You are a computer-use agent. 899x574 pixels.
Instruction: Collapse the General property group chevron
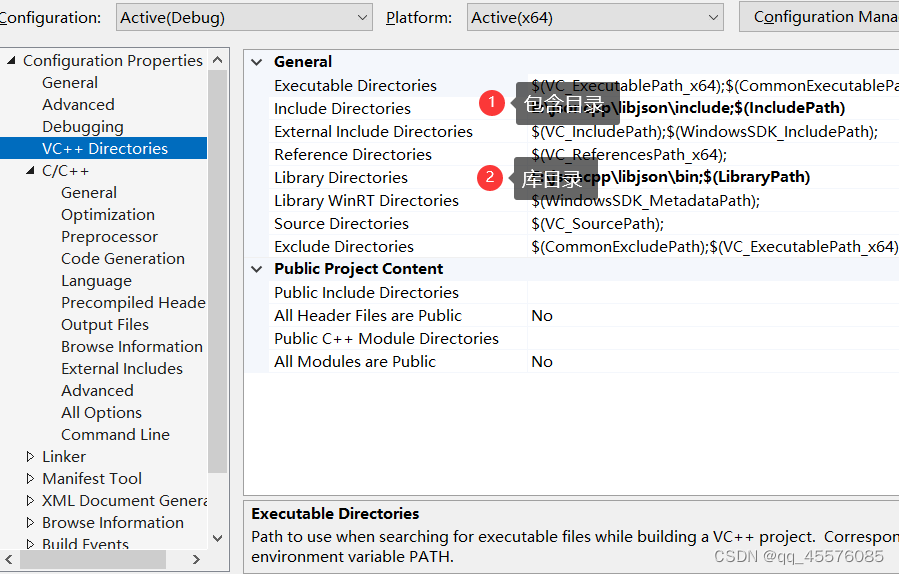pos(258,62)
